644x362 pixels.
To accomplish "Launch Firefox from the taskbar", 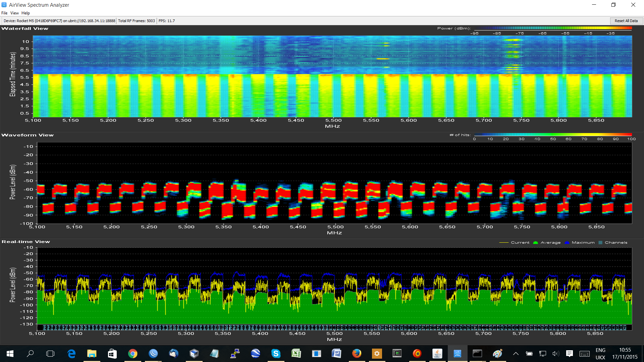I will tap(357, 353).
